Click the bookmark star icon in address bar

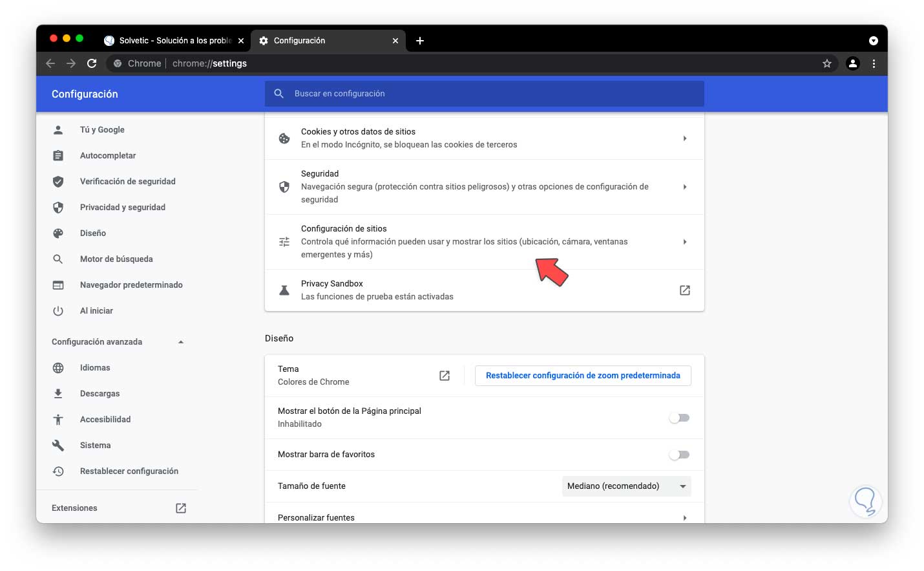(x=826, y=63)
